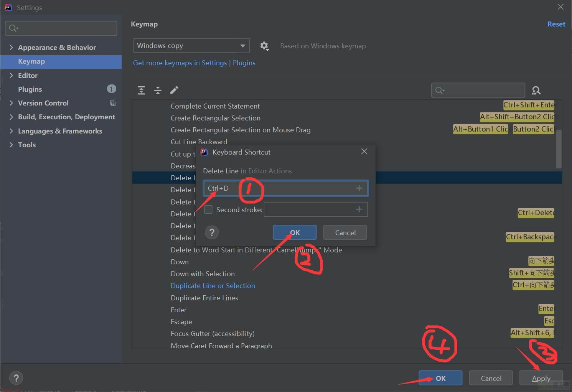572x392 pixels.
Task: Click the Apply button
Action: [541, 378]
